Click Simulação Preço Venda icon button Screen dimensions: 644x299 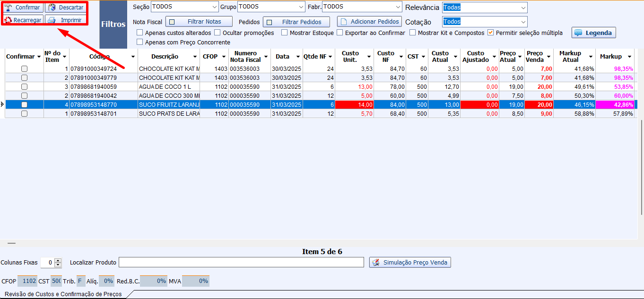click(x=376, y=263)
